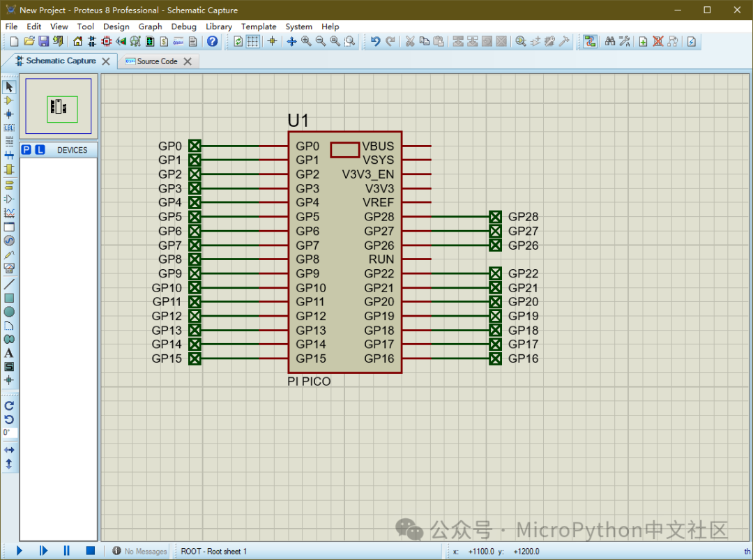Select Generator Mode sine icon
The width and height of the screenshot is (753, 560).
tap(9, 241)
